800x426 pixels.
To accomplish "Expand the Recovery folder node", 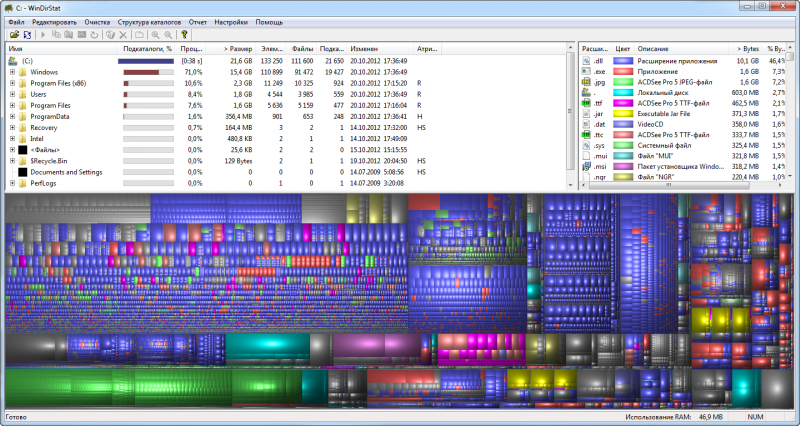I will [12, 128].
